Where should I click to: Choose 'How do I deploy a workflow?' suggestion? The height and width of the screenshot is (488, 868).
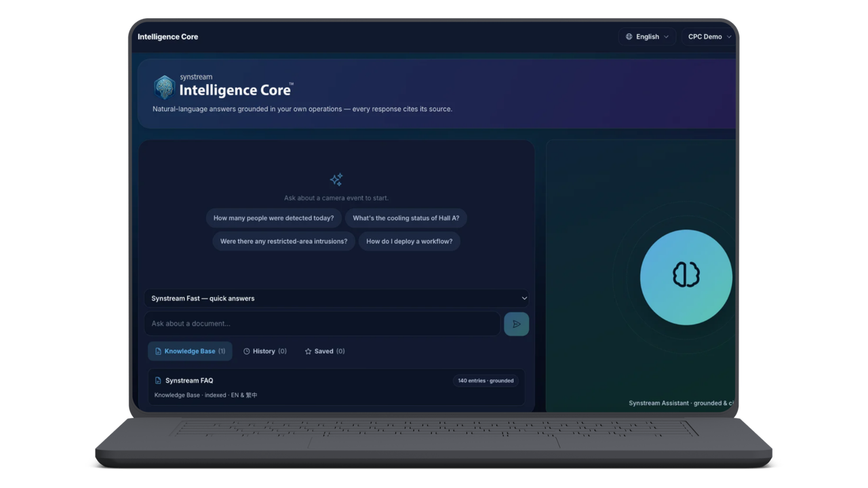pyautogui.click(x=409, y=241)
